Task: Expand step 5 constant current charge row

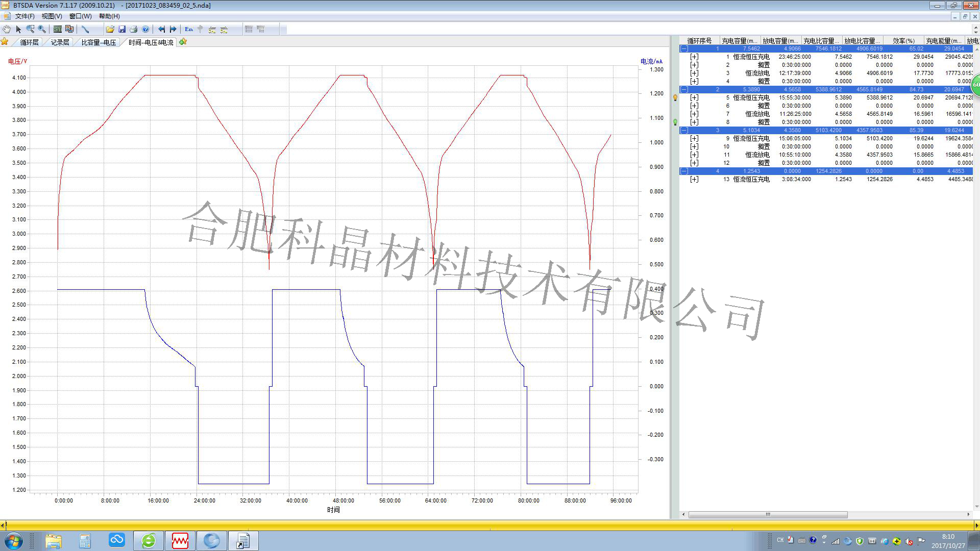Action: click(x=694, y=97)
